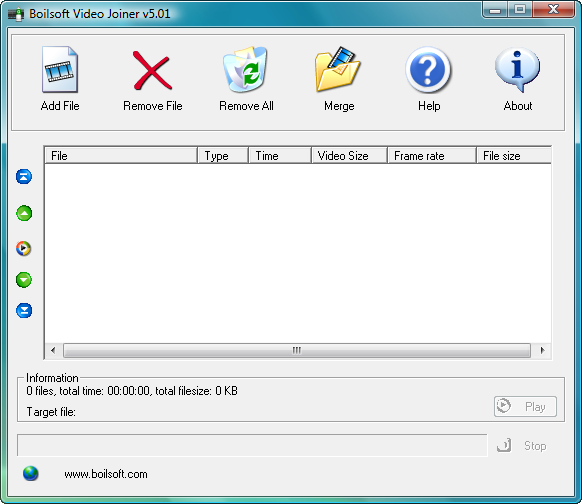Screen dimensions: 582x504
Task: Click the globe icon beside website address
Action: pyautogui.click(x=30, y=474)
